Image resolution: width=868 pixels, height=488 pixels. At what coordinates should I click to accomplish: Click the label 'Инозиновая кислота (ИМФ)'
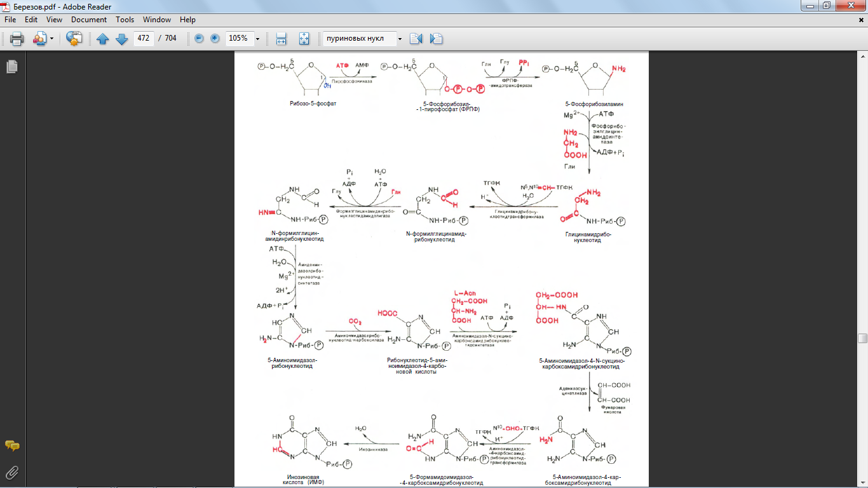click(302, 480)
